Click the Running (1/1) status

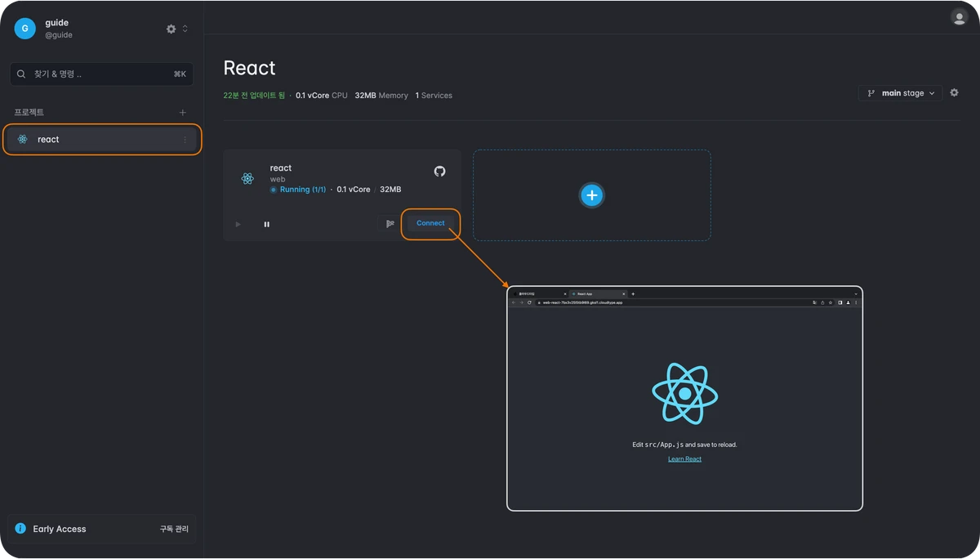[x=297, y=190]
